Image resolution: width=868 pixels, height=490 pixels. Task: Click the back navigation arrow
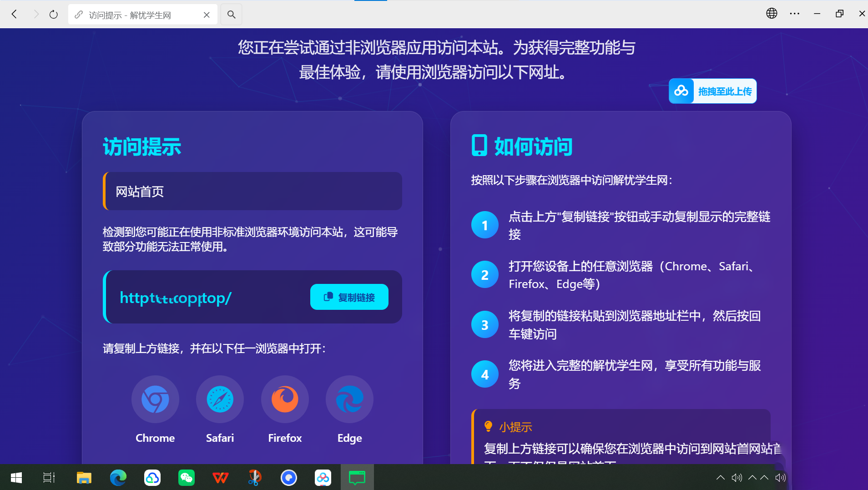pos(15,14)
